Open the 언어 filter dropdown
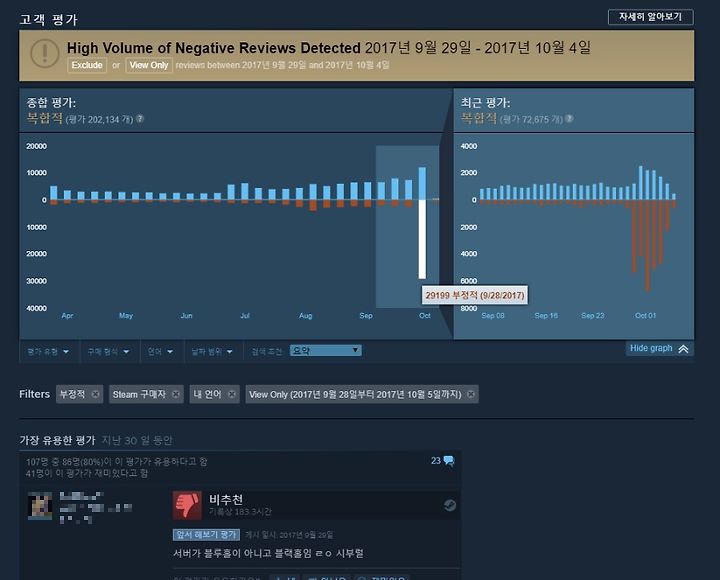The width and height of the screenshot is (720, 580). tap(160, 352)
